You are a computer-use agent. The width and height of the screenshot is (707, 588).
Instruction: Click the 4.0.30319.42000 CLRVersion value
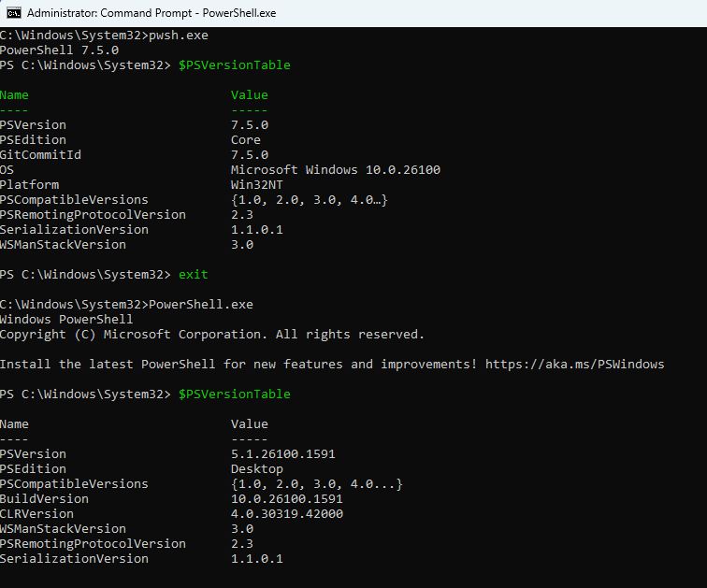[x=286, y=514]
